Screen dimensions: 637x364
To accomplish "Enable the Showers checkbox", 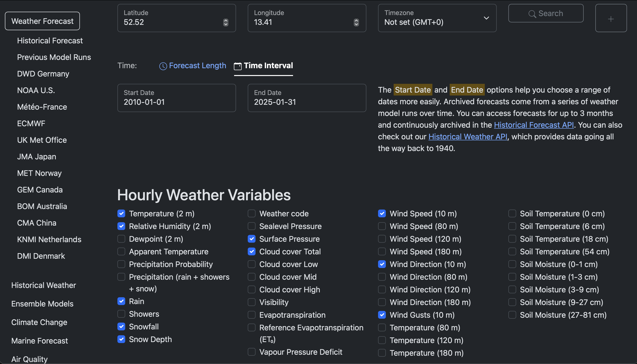I will click(121, 314).
